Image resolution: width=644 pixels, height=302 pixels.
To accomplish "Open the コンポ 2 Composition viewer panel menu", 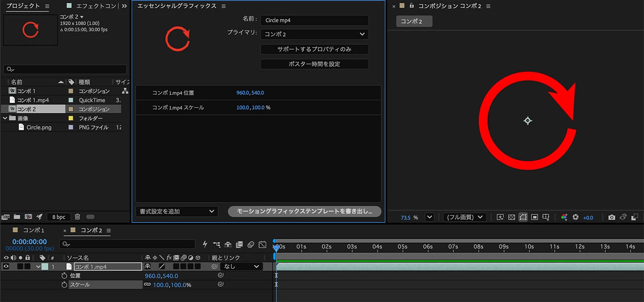I will (488, 6).
